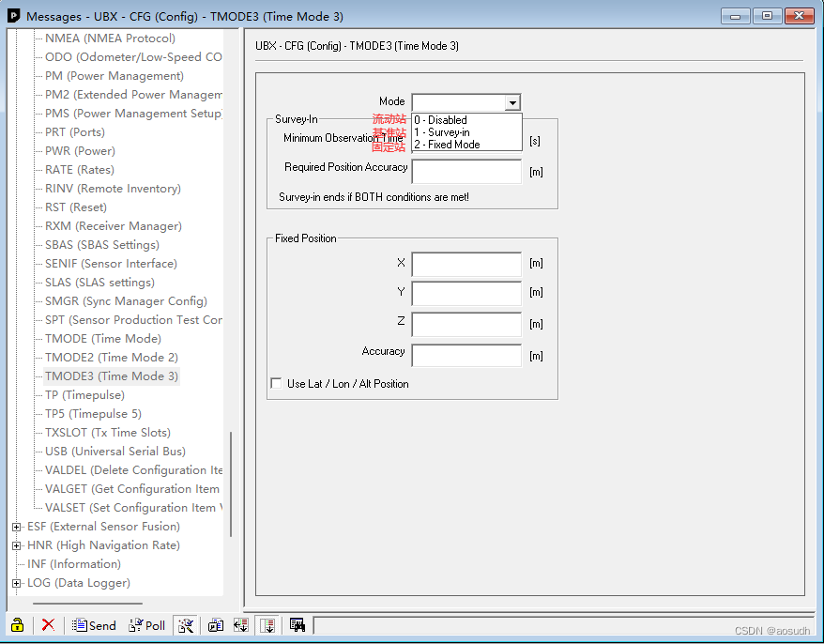The width and height of the screenshot is (824, 644).
Task: Toggle the autopoll wand icon
Action: (186, 625)
